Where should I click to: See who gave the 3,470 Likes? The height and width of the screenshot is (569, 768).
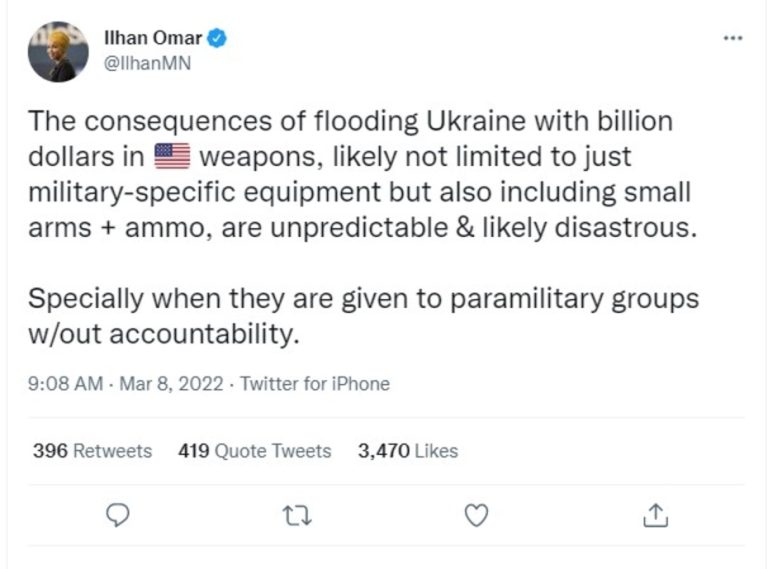(407, 451)
